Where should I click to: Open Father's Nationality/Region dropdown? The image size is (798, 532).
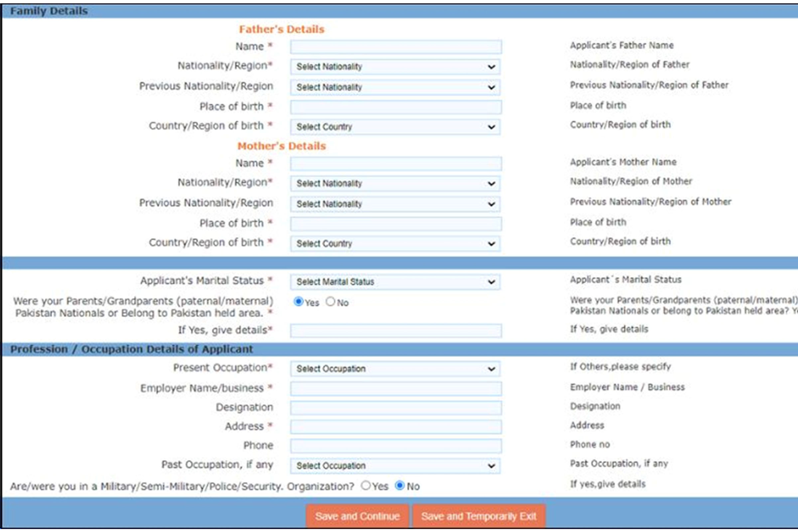pyautogui.click(x=395, y=67)
